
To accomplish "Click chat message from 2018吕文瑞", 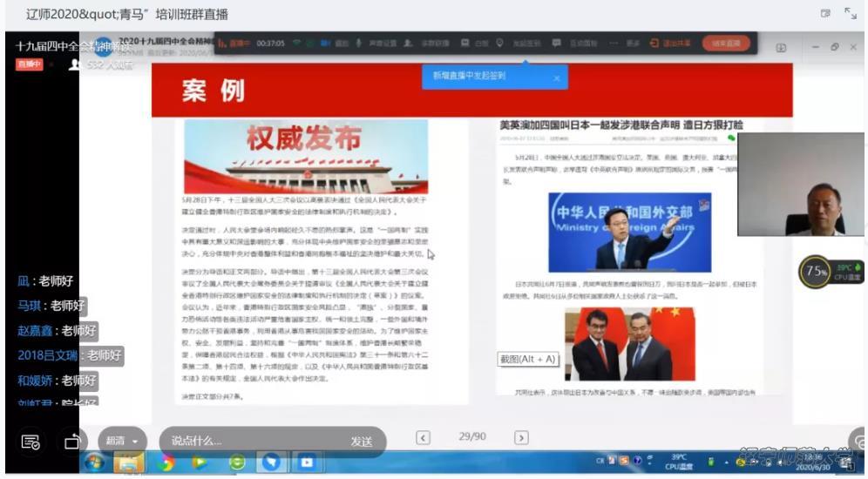I will tap(70, 355).
